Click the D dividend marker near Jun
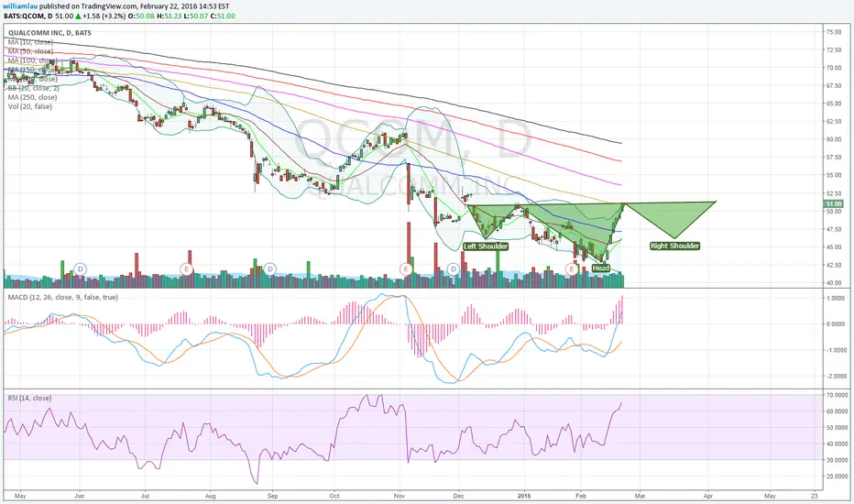The height and width of the screenshot is (504, 854). click(x=81, y=268)
